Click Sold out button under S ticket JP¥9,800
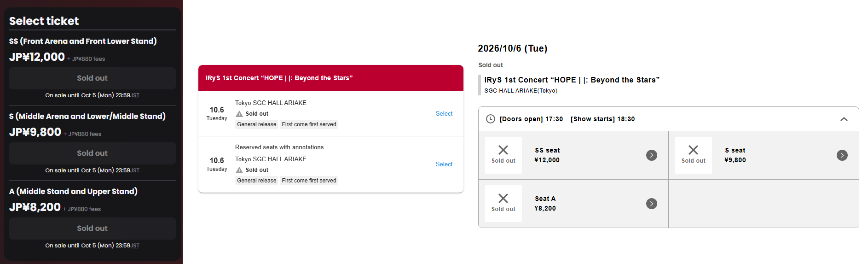Image resolution: width=868 pixels, height=264 pixels. click(92, 153)
